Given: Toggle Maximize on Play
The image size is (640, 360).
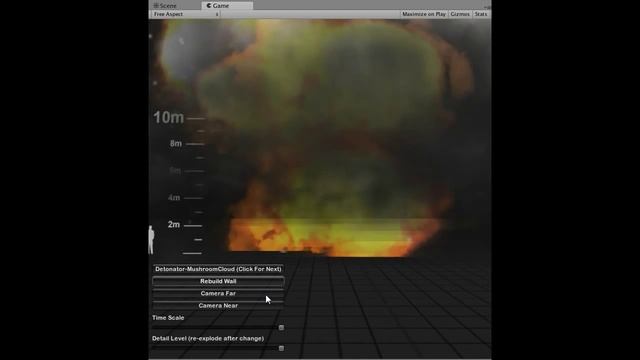Looking at the screenshot, I should pyautogui.click(x=424, y=14).
